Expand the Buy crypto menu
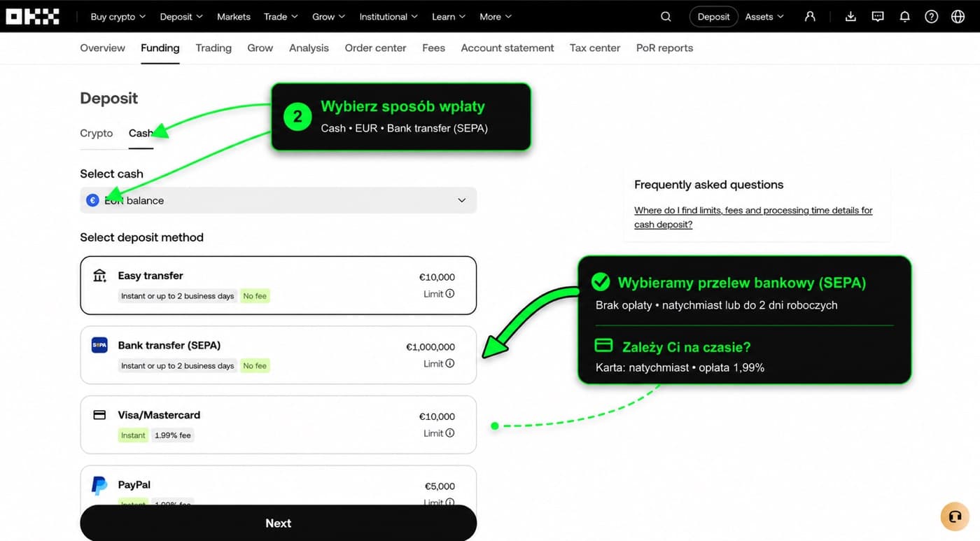Viewport: 980px width, 541px height. point(118,17)
